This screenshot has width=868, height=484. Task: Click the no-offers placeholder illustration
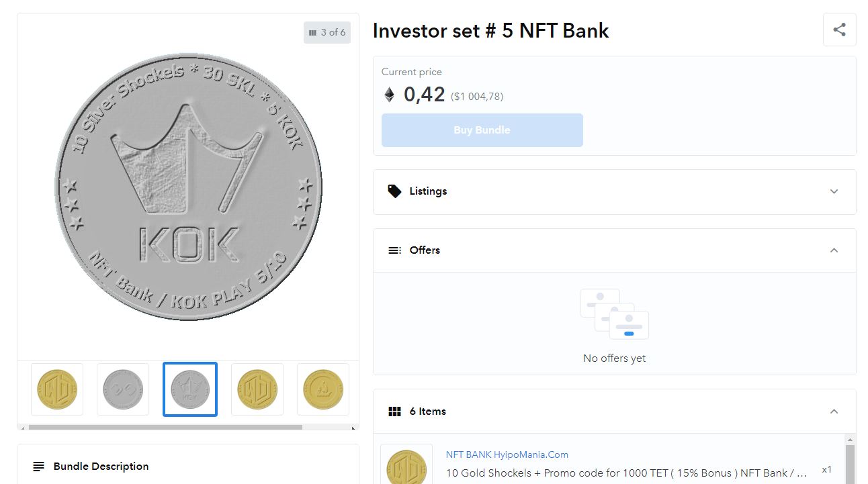pyautogui.click(x=614, y=314)
